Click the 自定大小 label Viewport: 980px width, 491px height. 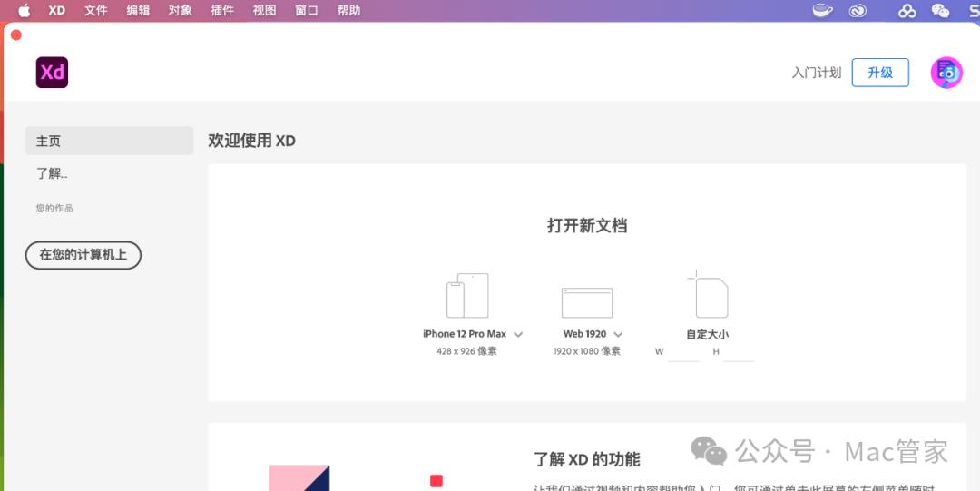pos(707,334)
